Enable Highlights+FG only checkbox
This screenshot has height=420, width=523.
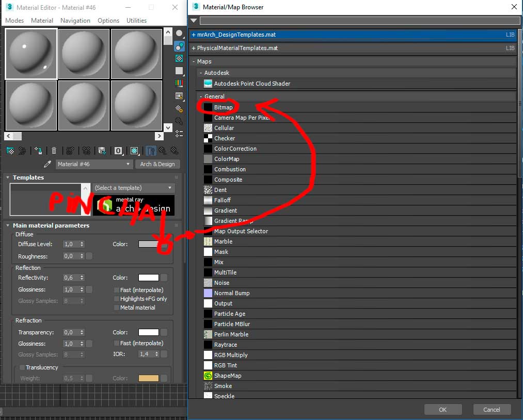tap(116, 299)
